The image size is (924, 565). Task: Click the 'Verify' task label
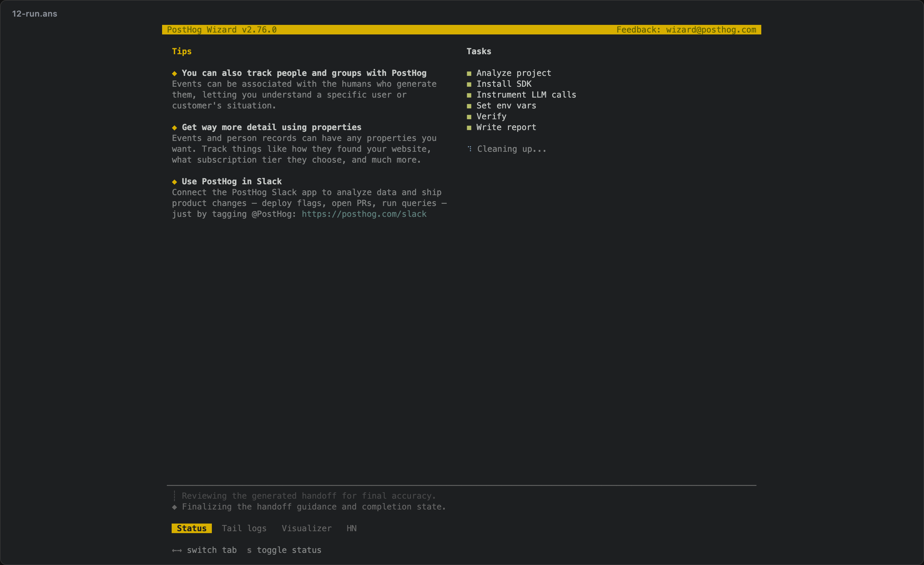click(x=491, y=116)
